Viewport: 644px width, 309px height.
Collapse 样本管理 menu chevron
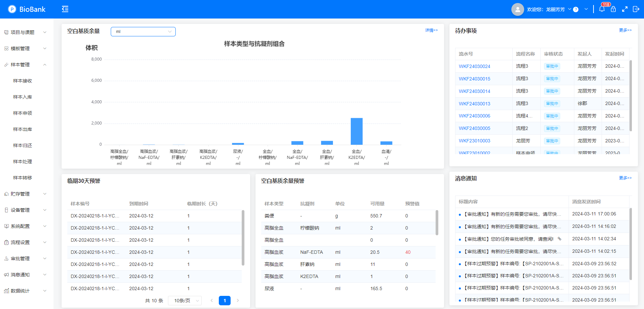[x=45, y=65]
